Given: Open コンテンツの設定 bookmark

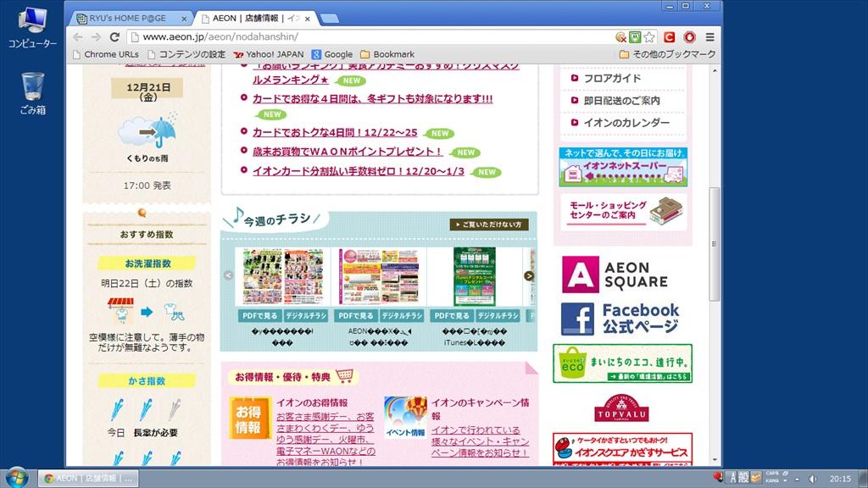Looking at the screenshot, I should [186, 54].
